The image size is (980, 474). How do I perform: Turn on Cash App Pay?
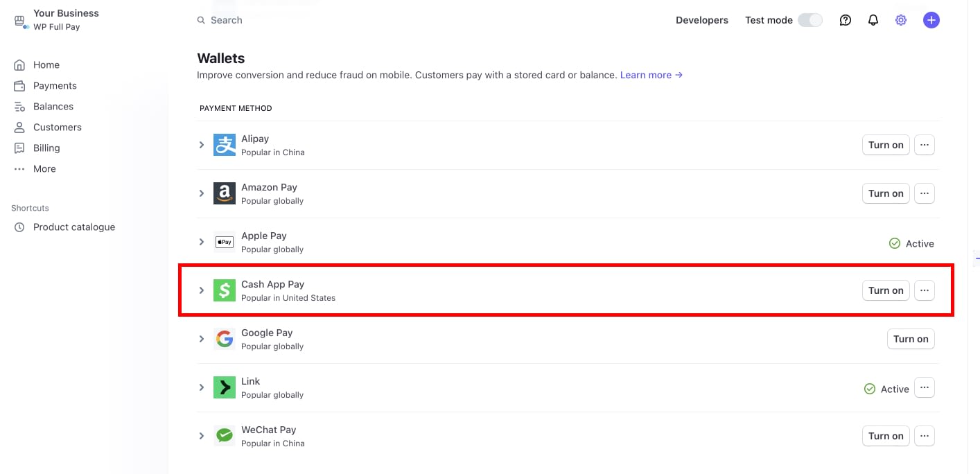pos(886,290)
